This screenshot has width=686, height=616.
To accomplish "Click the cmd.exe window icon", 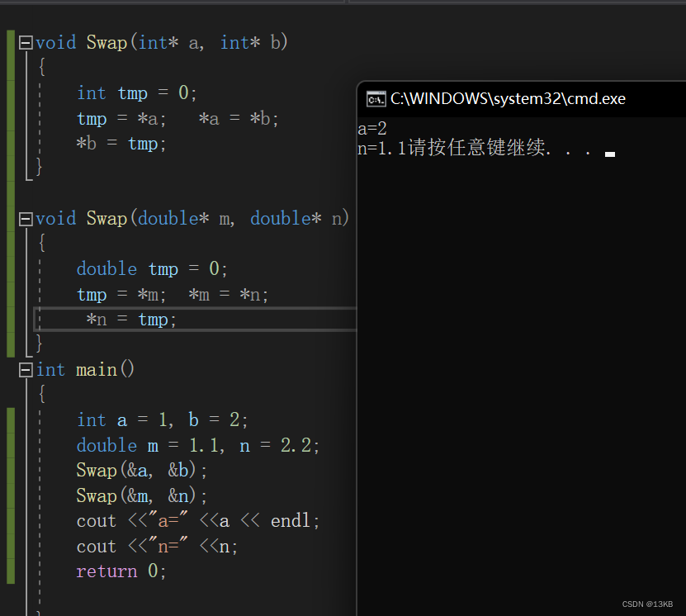I will tap(376, 99).
